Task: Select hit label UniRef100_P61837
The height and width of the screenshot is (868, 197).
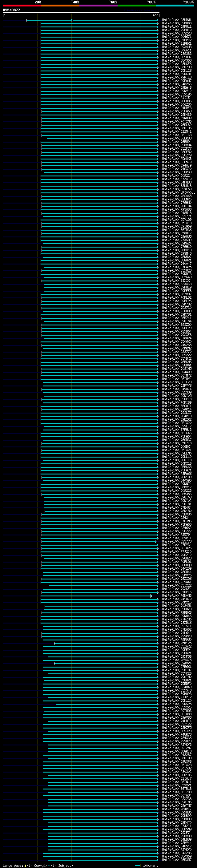Action: [x=177, y=57]
